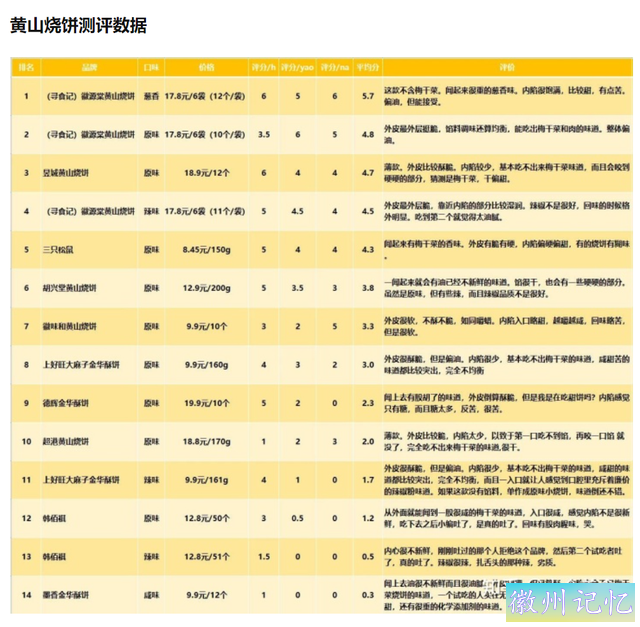Click the "4.5" 评分/yao score in rank 4

298,211
